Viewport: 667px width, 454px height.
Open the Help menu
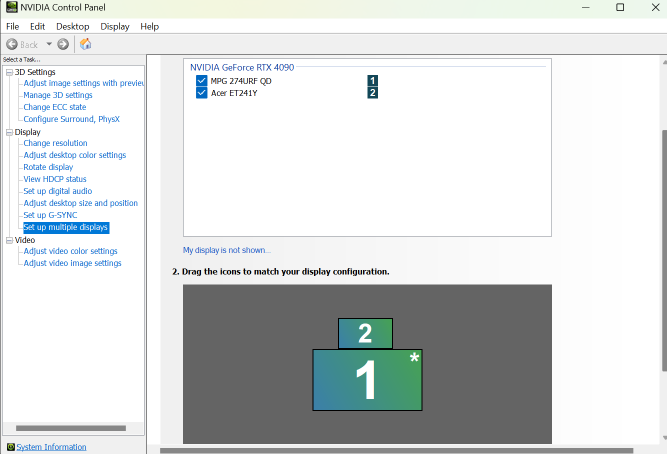(x=149, y=26)
